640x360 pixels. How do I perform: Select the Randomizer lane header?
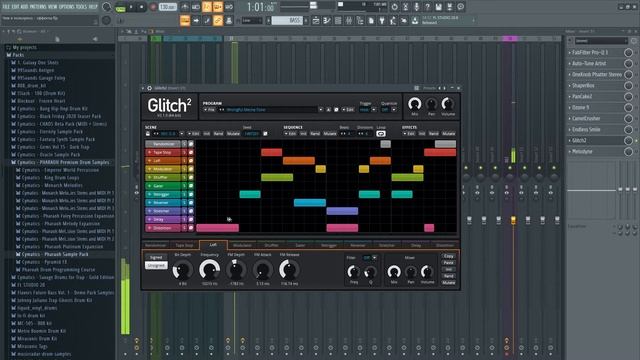click(163, 144)
